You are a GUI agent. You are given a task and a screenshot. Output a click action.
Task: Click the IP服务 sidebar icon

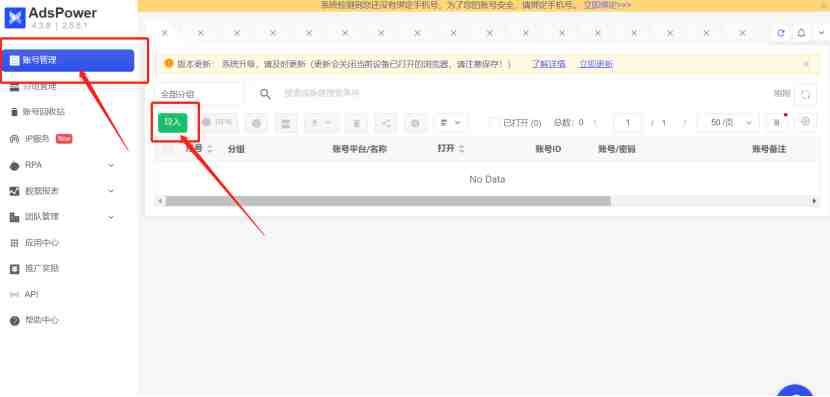[x=15, y=139]
